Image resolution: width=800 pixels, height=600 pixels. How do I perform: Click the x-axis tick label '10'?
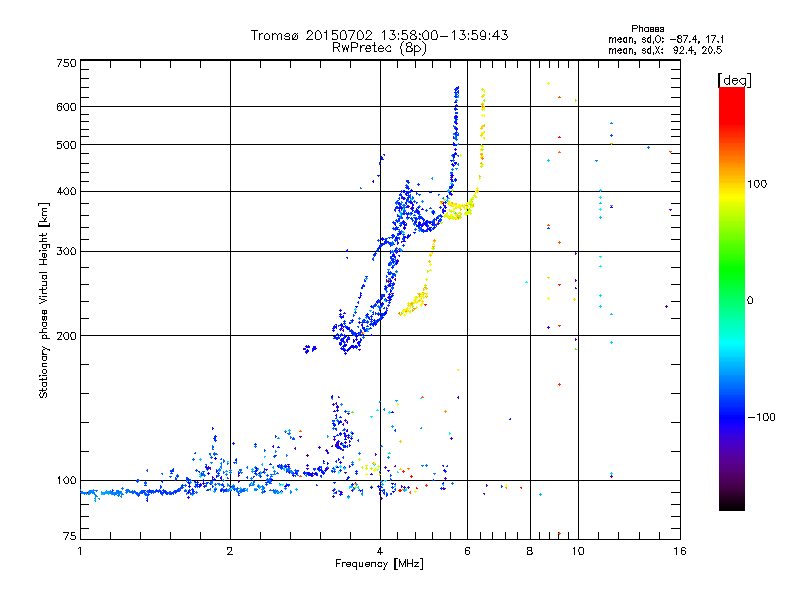point(578,551)
